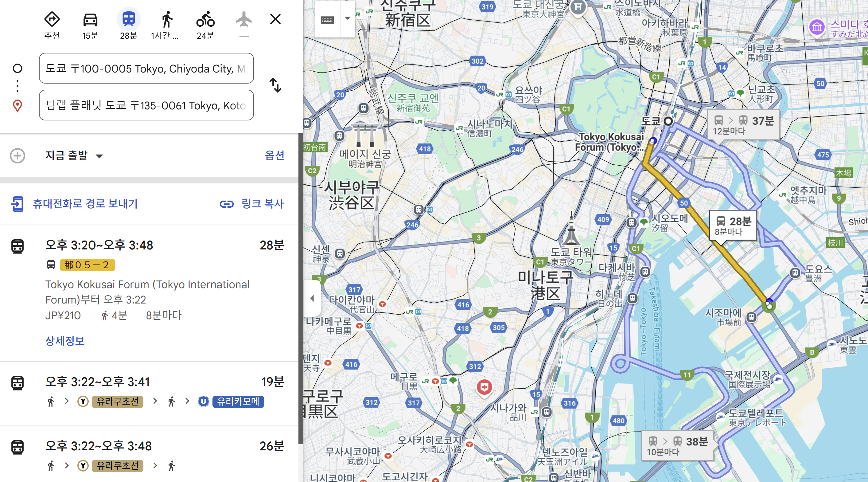Select the transit mode tab showing 28분
This screenshot has width=868, height=482.
click(x=129, y=20)
